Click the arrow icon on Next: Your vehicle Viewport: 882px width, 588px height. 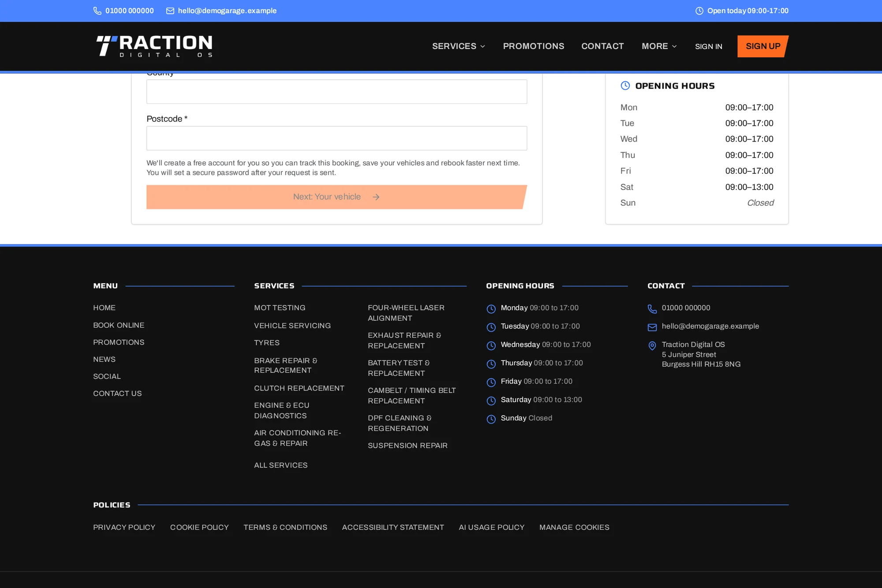point(376,197)
